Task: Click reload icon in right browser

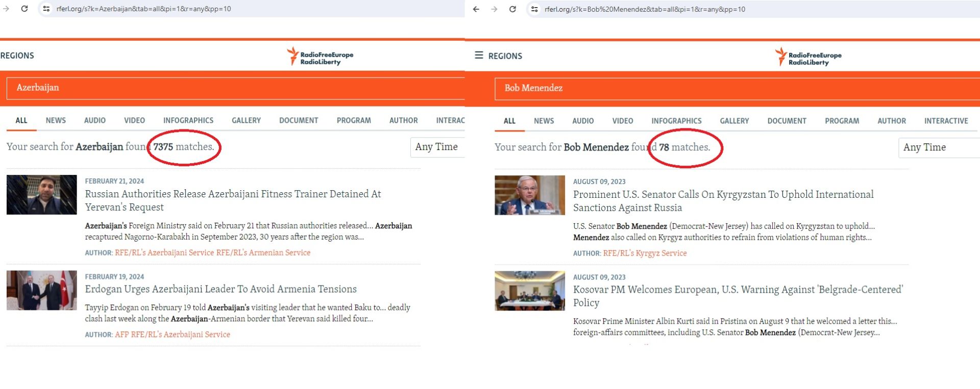Action: click(x=512, y=9)
